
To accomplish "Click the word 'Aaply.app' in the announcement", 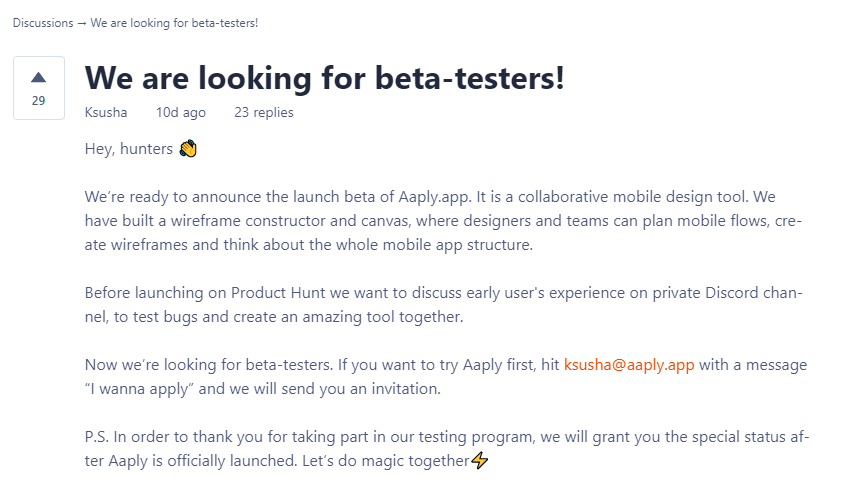I will tap(434, 197).
